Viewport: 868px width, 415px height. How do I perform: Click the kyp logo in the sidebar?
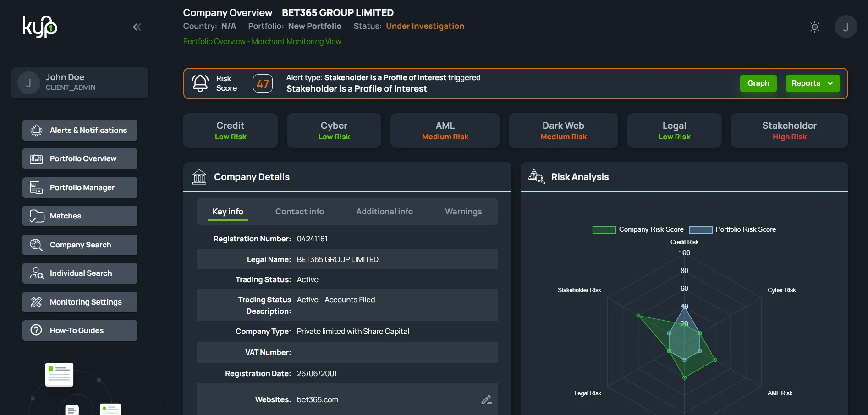(40, 27)
